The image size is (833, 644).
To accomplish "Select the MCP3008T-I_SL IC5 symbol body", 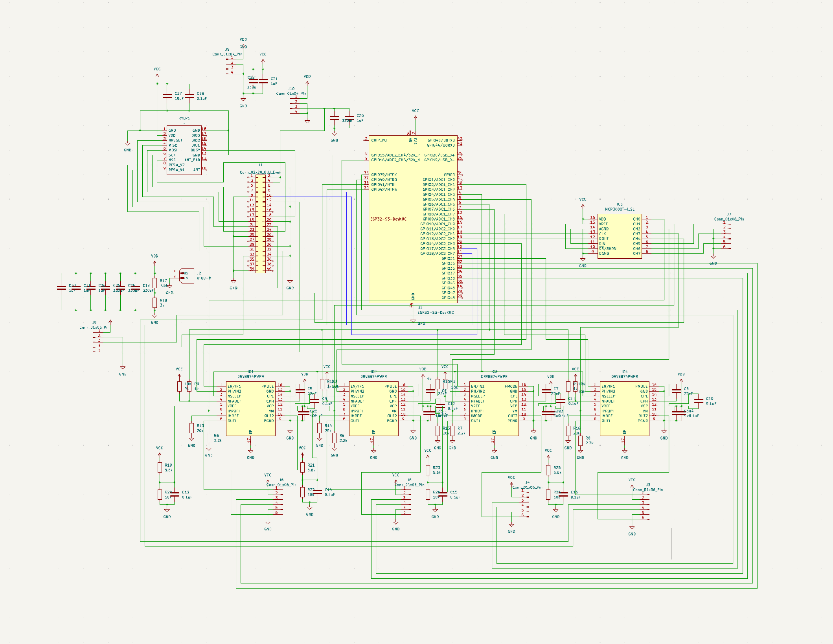I will pyautogui.click(x=620, y=236).
